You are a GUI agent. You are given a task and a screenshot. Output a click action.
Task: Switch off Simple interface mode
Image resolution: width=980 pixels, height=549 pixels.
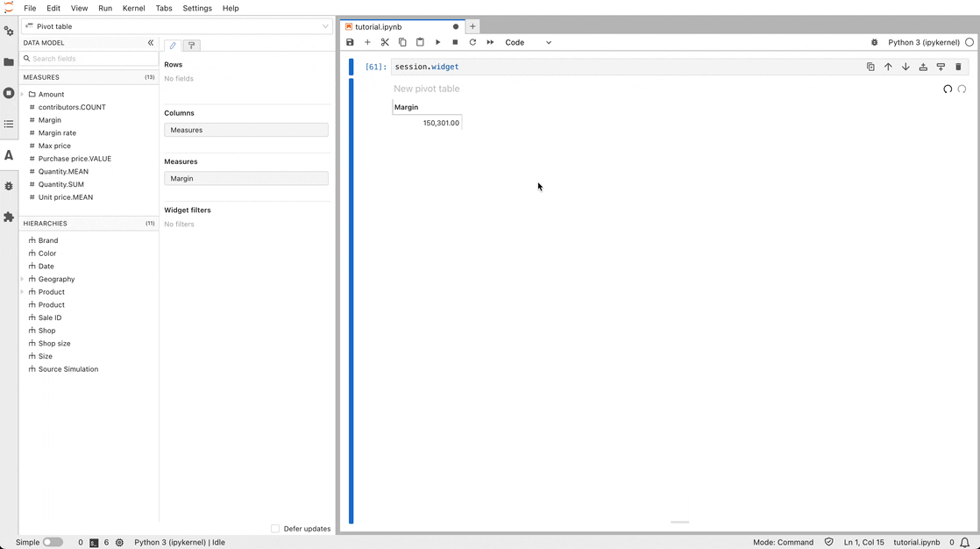[51, 542]
